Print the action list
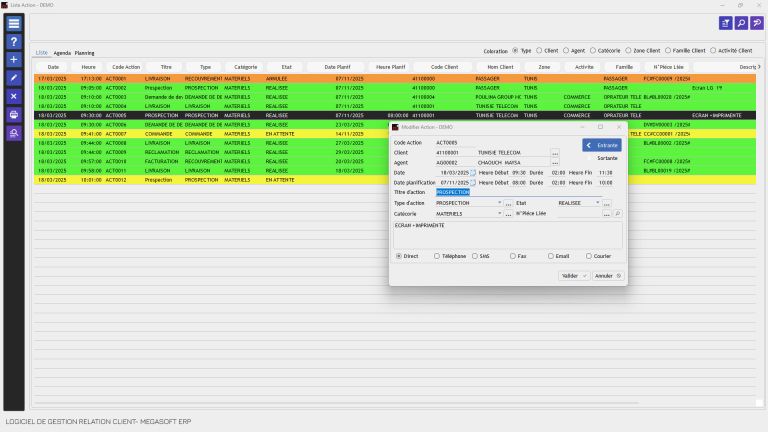The image size is (768, 432). click(x=14, y=115)
